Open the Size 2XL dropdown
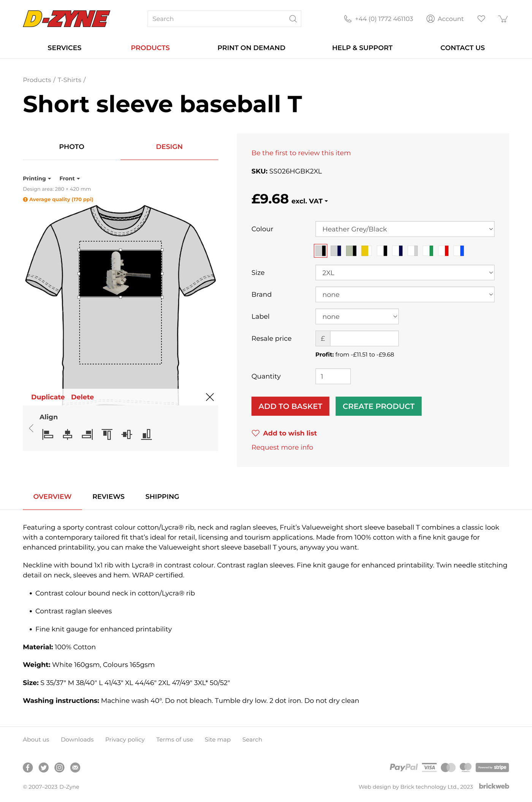The image size is (532, 802). [405, 273]
